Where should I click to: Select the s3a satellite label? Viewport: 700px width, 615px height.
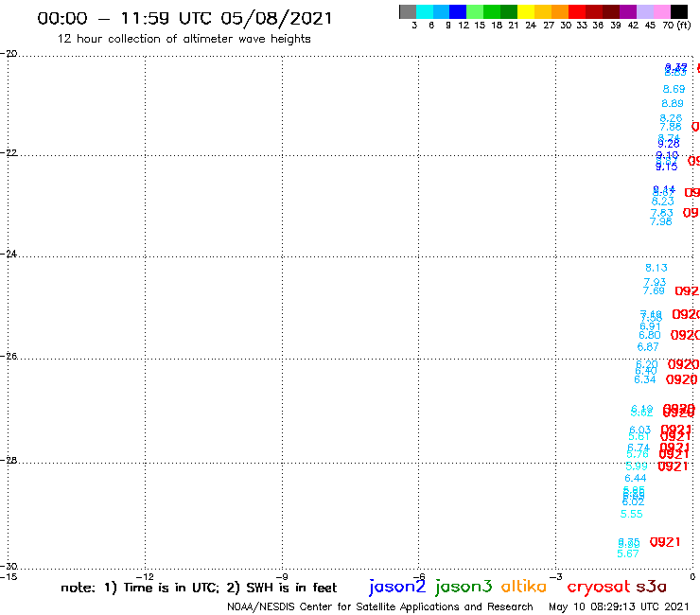click(x=652, y=587)
